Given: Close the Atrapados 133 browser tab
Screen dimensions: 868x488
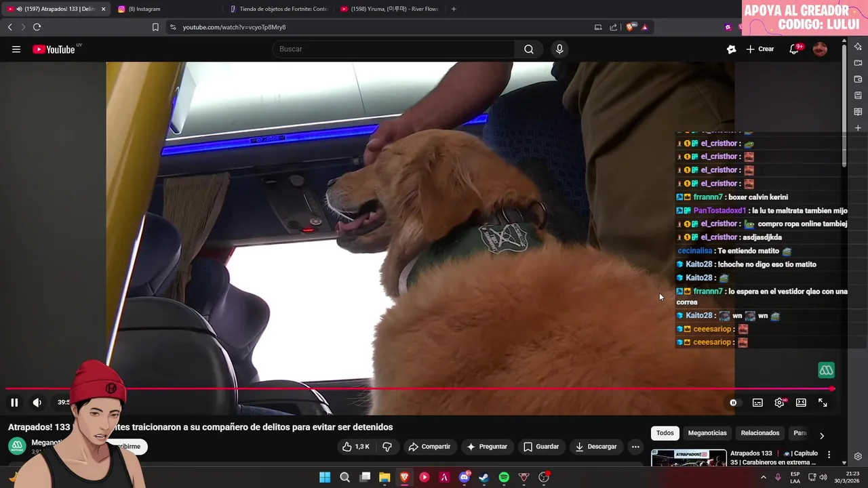Looking at the screenshot, I should (104, 9).
